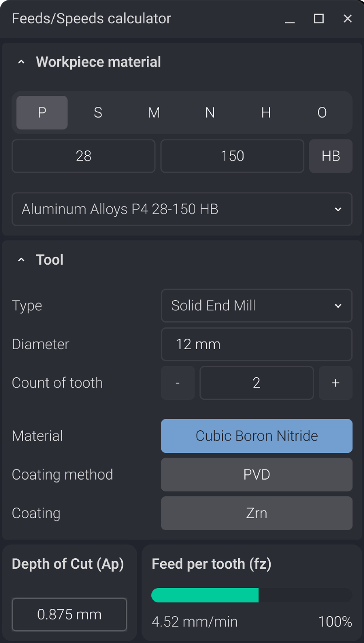Click the Cubic Boron Nitride material button

[256, 436]
